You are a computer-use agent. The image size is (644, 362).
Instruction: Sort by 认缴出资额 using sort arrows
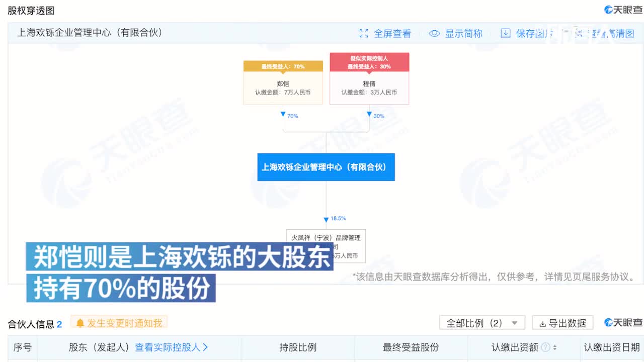pyautogui.click(x=555, y=347)
